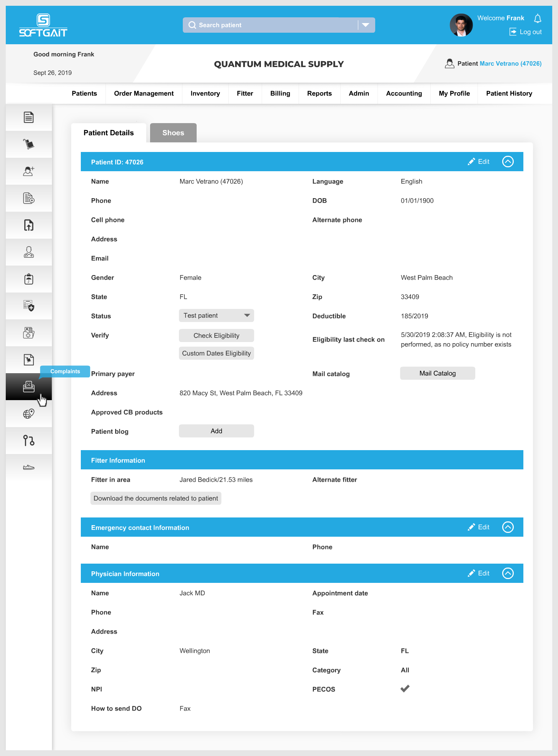The width and height of the screenshot is (558, 756).
Task: Expand the search patient dropdown arrow
Action: click(x=366, y=25)
